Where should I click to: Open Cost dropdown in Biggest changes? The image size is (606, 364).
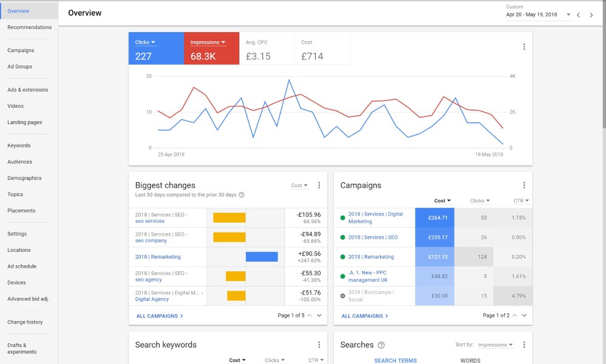click(299, 185)
